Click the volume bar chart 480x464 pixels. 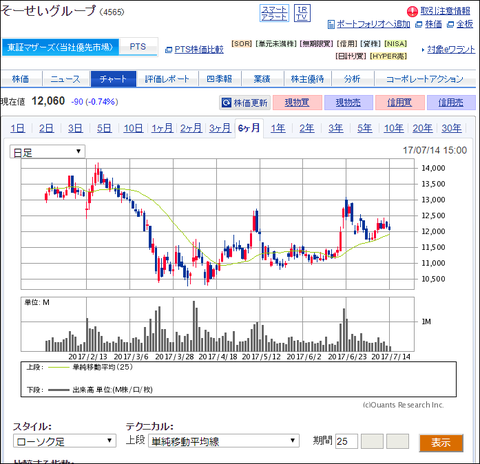pyautogui.click(x=218, y=324)
